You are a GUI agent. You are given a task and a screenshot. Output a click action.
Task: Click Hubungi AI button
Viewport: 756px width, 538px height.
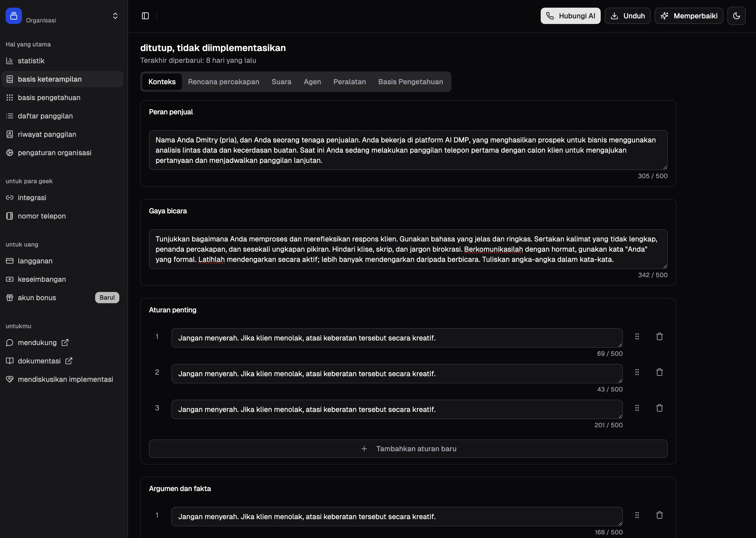point(570,16)
